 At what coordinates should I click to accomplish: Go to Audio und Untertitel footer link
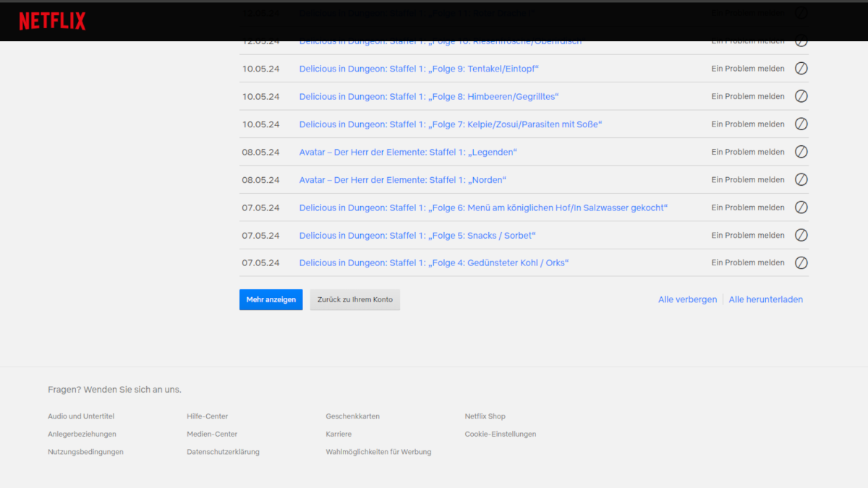tap(81, 416)
